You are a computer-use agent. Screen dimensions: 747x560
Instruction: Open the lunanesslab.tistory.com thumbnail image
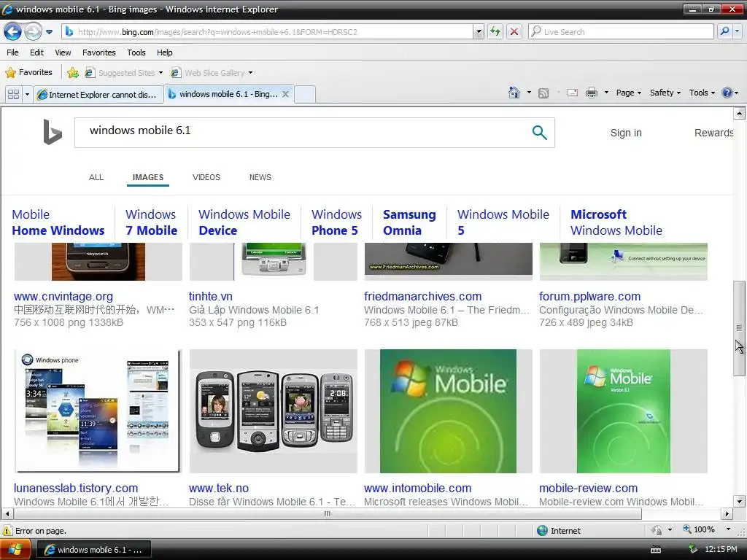pyautogui.click(x=98, y=411)
